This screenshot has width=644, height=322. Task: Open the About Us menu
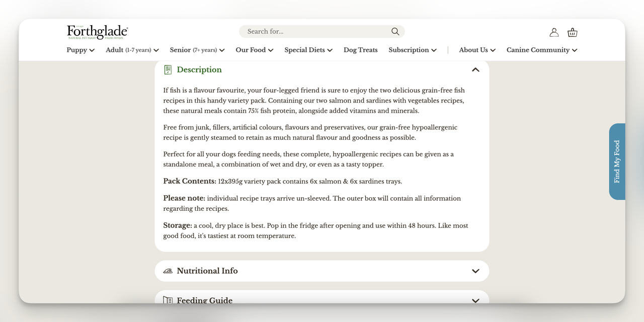click(x=477, y=50)
